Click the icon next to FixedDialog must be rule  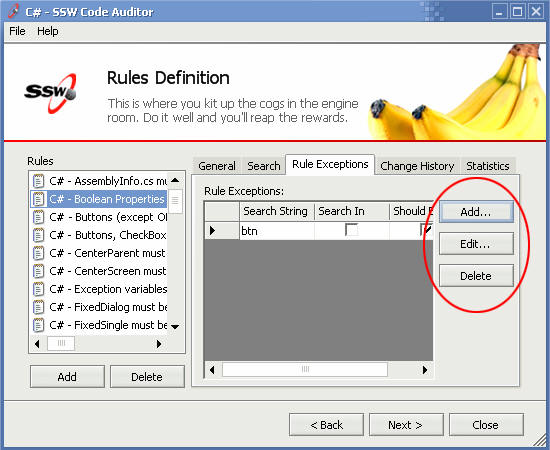pyautogui.click(x=38, y=307)
